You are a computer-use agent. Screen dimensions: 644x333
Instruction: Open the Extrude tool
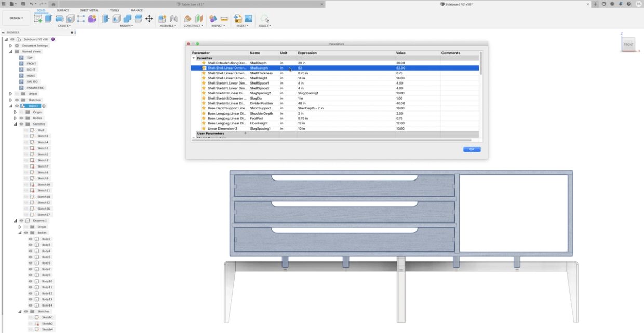48,18
